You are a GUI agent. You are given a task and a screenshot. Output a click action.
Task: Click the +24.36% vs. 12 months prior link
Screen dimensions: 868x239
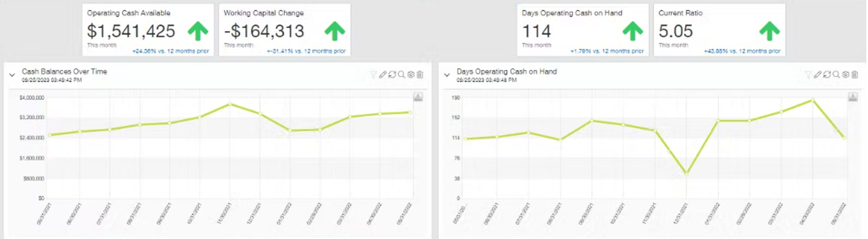pos(170,51)
